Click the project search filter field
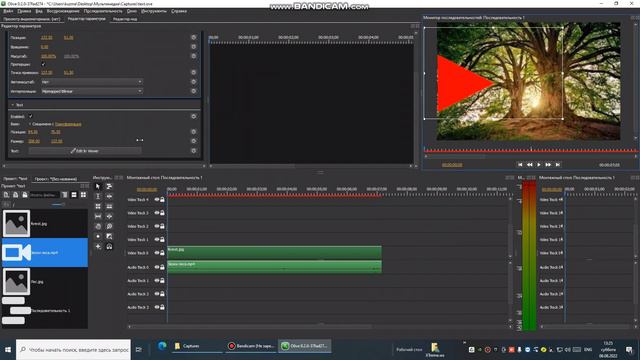 pyautogui.click(x=44, y=195)
